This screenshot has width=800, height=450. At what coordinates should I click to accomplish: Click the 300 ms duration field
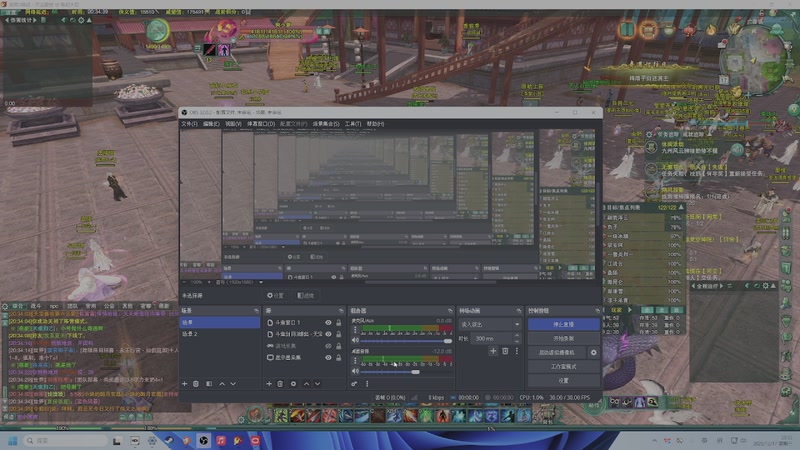[492, 339]
